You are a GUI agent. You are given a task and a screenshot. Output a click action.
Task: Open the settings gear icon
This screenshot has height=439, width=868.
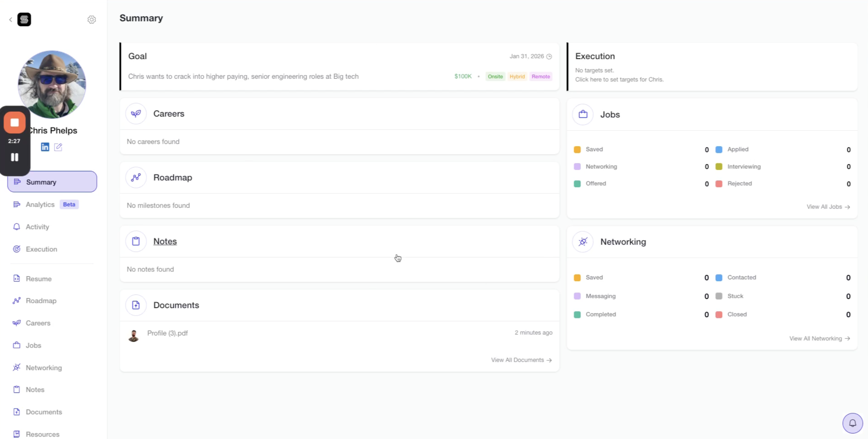click(92, 19)
